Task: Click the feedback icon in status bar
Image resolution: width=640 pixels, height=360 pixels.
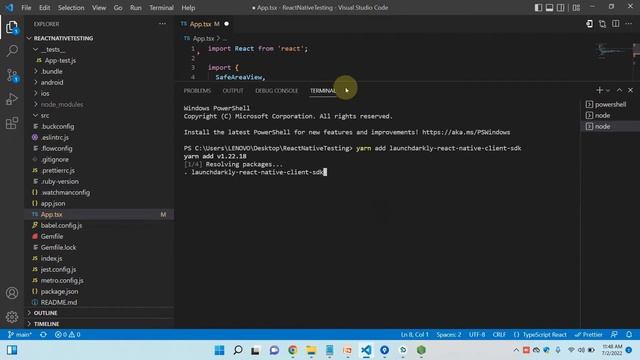Action: click(614, 334)
